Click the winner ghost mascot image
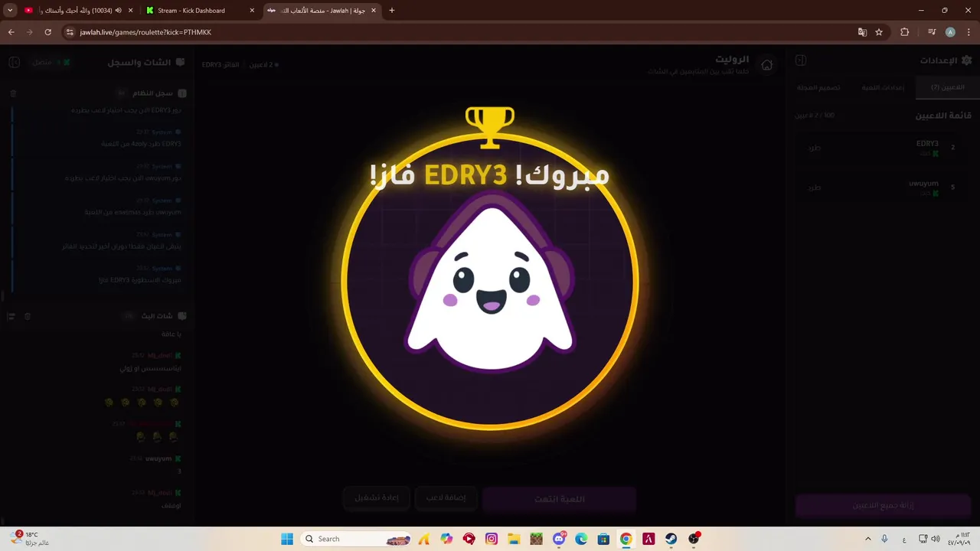 490,283
